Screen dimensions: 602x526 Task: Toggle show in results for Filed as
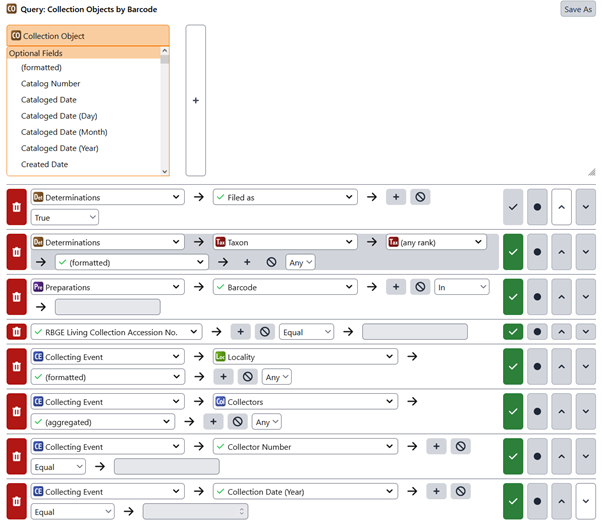(513, 207)
